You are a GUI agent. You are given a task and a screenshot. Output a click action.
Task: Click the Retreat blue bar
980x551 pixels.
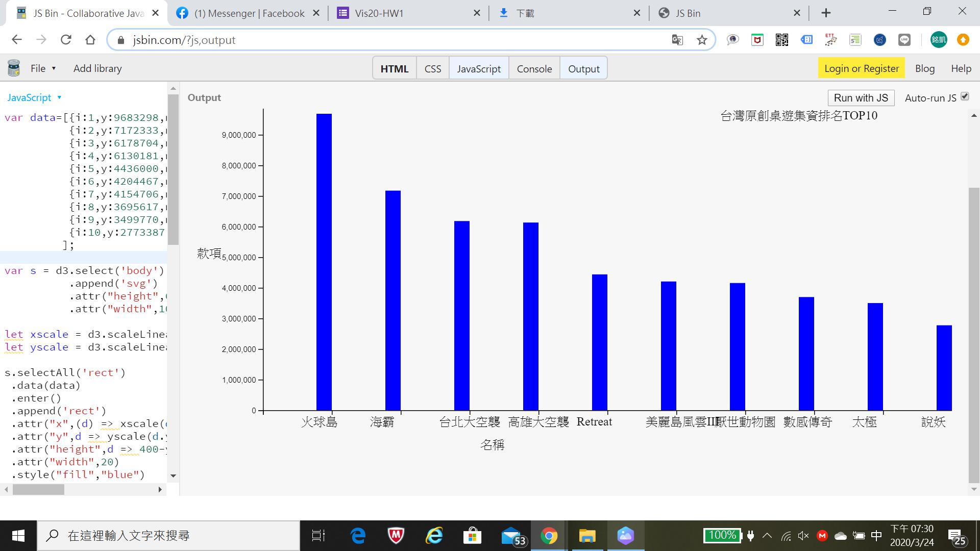click(x=600, y=342)
